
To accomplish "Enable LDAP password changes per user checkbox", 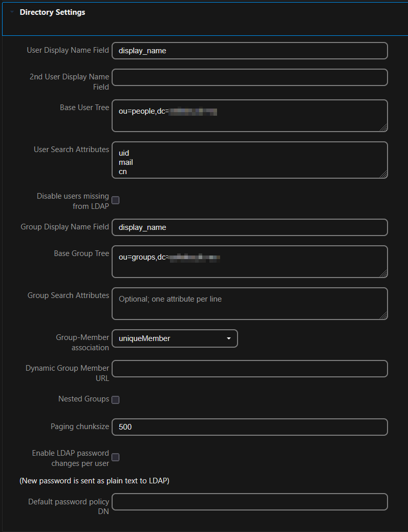I will click(116, 457).
